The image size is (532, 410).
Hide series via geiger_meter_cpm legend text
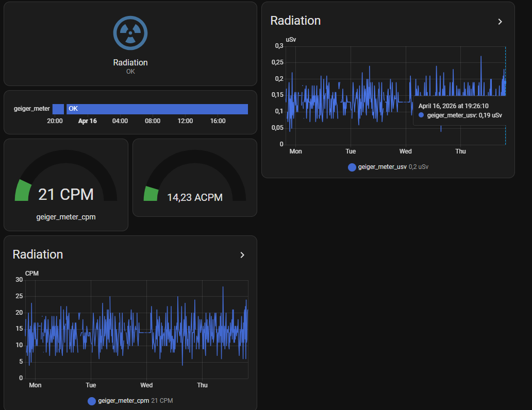coord(123,401)
